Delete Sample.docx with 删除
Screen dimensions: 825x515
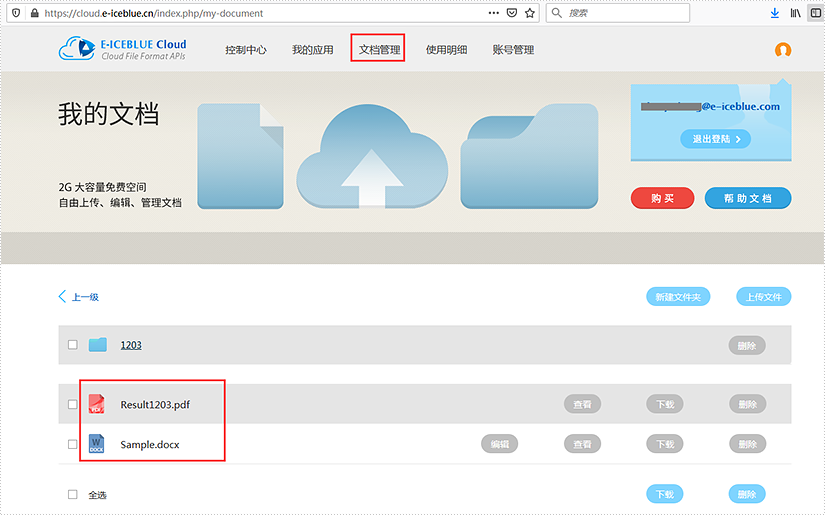(x=748, y=444)
